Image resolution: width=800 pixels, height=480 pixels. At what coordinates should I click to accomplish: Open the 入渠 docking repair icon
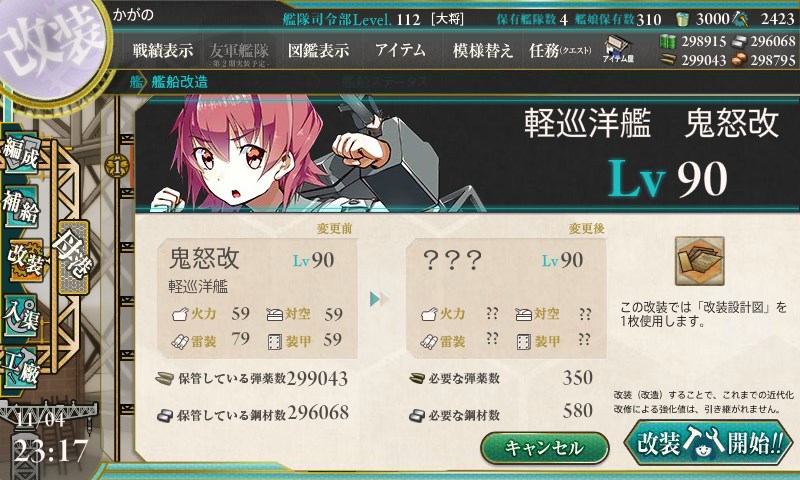tap(21, 316)
